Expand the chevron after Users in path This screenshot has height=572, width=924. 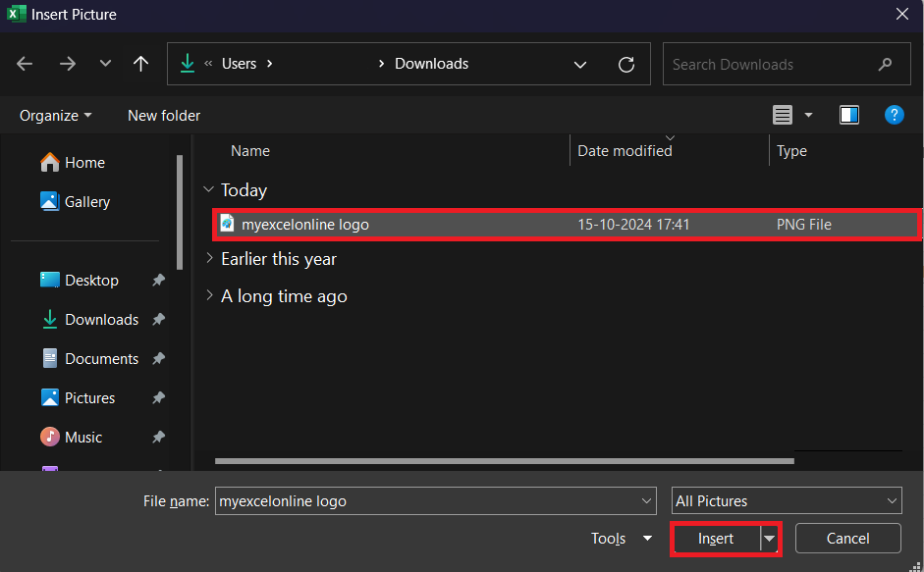click(x=270, y=64)
